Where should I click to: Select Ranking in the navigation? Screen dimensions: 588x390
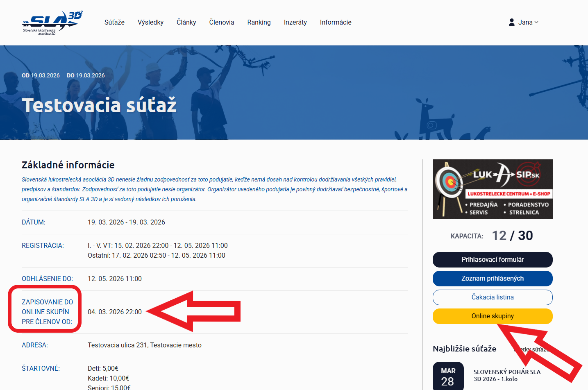(x=259, y=22)
